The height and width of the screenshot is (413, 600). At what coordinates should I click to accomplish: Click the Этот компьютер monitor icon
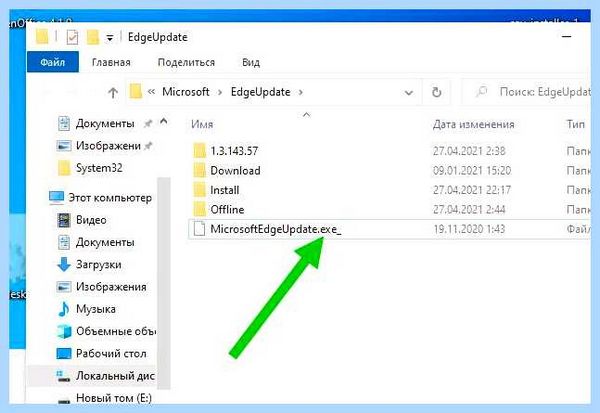click(56, 198)
